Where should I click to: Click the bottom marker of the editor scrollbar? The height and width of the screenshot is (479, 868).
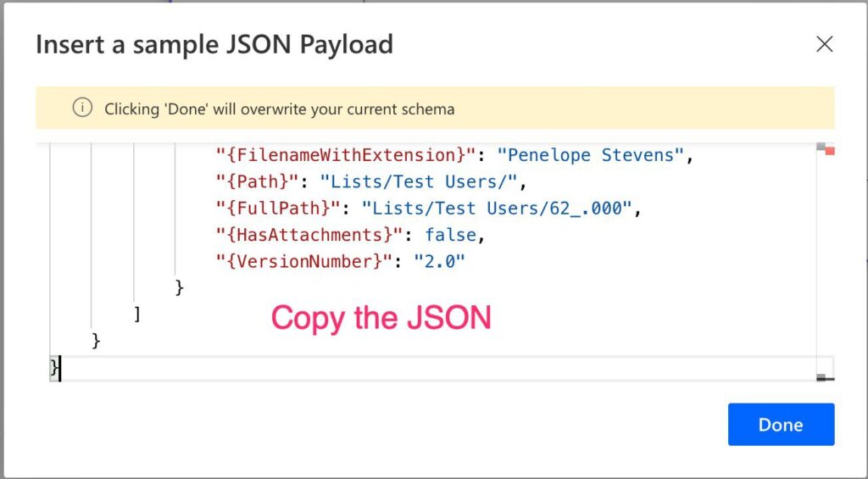pyautogui.click(x=826, y=378)
